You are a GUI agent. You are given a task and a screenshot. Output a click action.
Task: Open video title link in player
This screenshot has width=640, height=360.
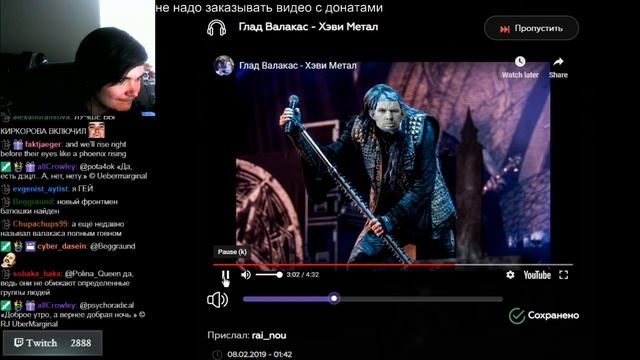pos(298,65)
